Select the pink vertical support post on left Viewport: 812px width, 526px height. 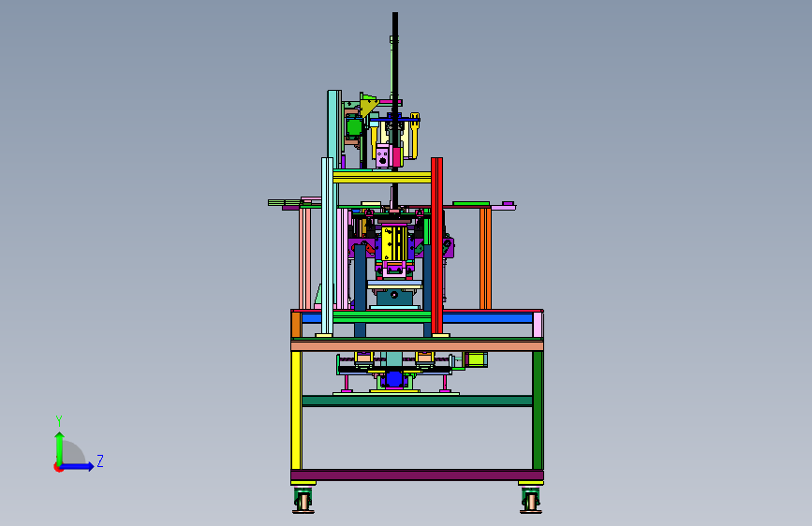305,258
